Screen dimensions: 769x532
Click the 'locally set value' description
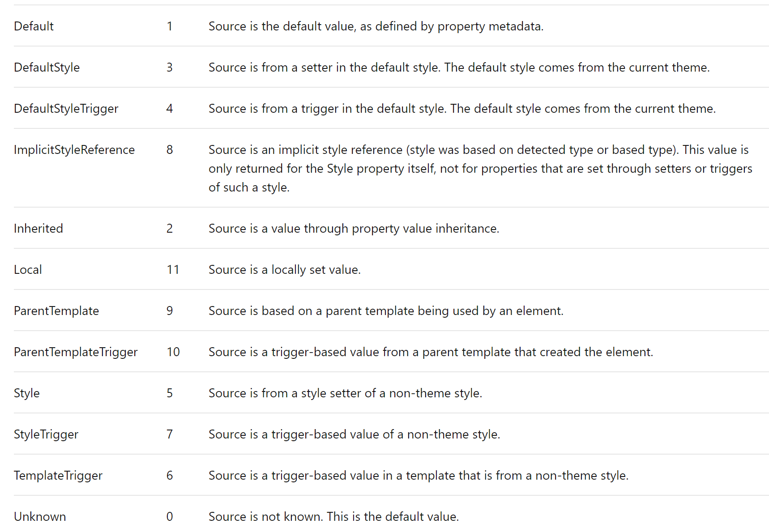285,270
